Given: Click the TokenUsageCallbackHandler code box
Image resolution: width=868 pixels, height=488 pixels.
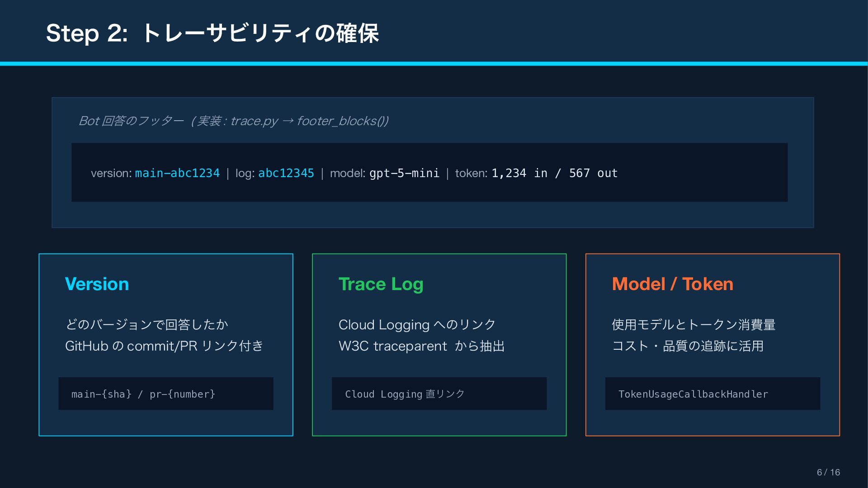Looking at the screenshot, I should (x=712, y=394).
